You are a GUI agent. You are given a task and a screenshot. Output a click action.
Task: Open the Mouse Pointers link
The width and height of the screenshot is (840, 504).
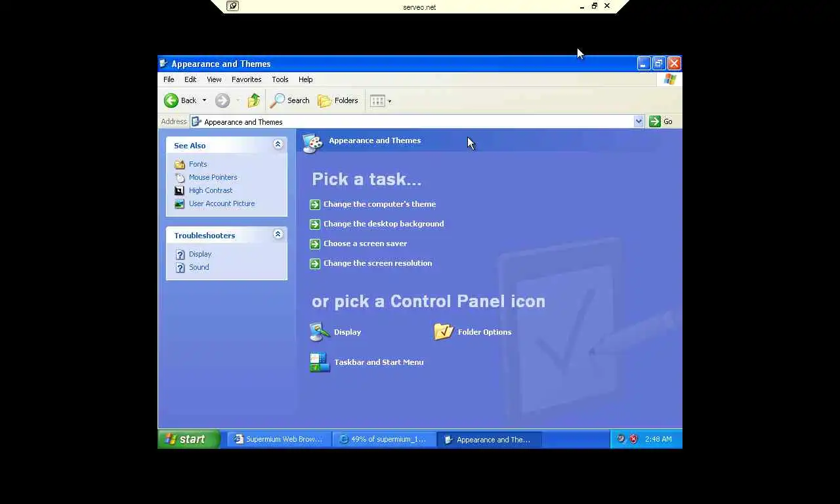pyautogui.click(x=213, y=177)
